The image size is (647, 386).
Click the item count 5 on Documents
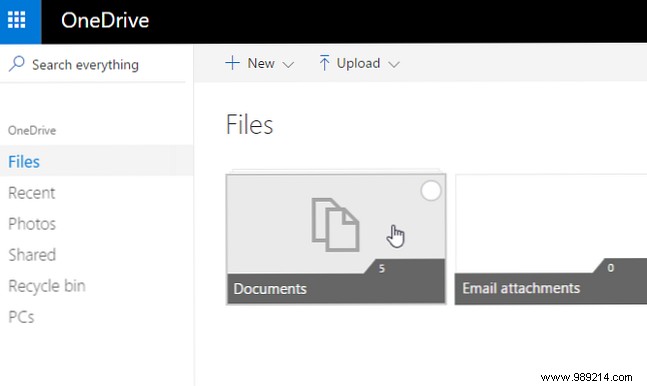coord(382,269)
